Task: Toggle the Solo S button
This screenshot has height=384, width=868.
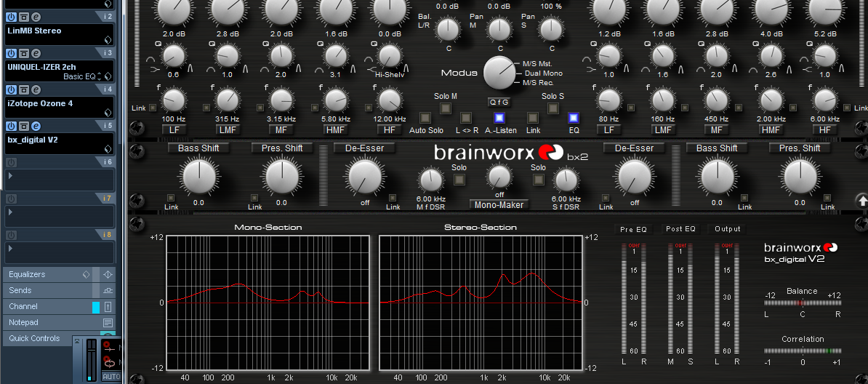Action: click(x=552, y=108)
